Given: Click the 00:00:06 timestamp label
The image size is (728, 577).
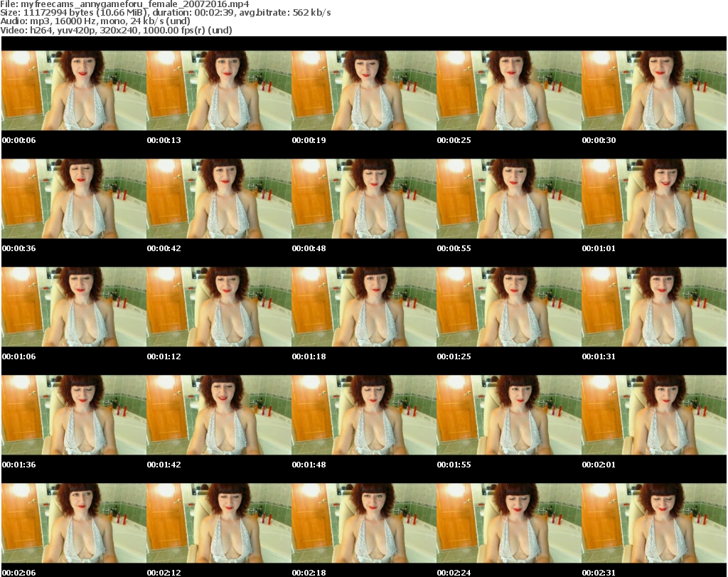Looking at the screenshot, I should (x=18, y=140).
